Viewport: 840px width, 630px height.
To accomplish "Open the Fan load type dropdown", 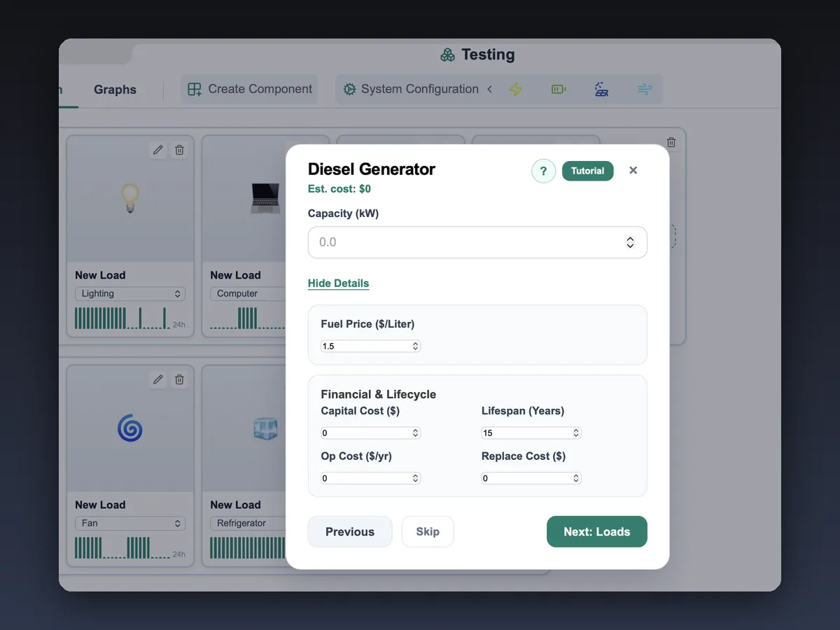I will pos(130,524).
